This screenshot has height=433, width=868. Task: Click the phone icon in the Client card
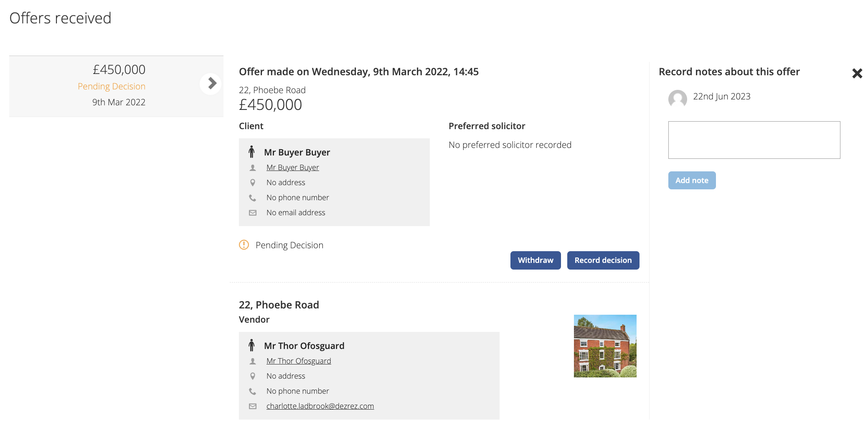[253, 198]
